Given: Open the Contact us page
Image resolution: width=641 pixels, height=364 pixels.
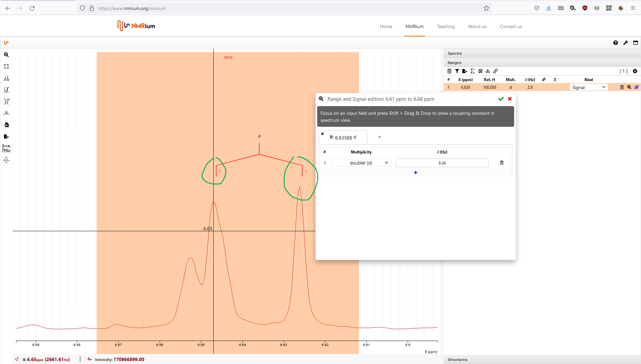Looking at the screenshot, I should [x=511, y=27].
